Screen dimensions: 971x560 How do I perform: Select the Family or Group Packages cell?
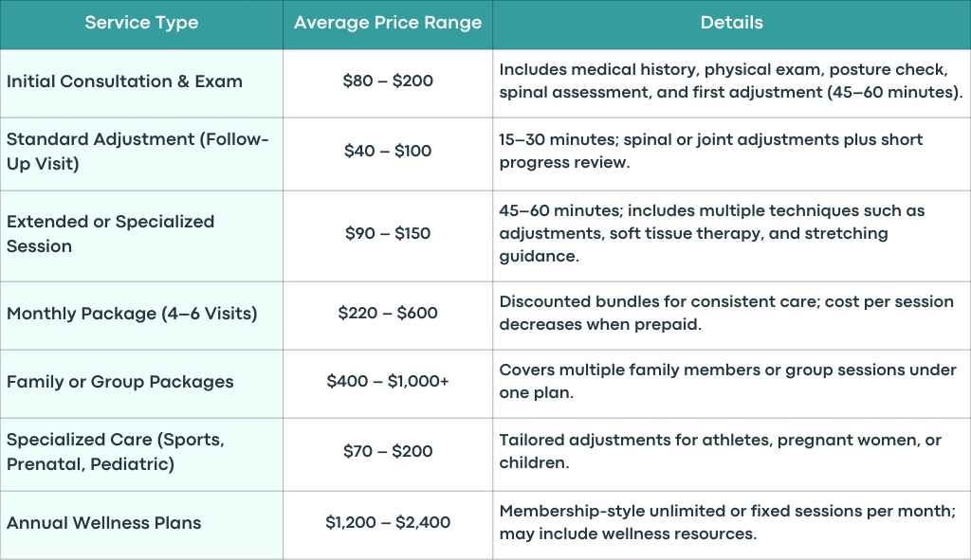click(x=141, y=384)
